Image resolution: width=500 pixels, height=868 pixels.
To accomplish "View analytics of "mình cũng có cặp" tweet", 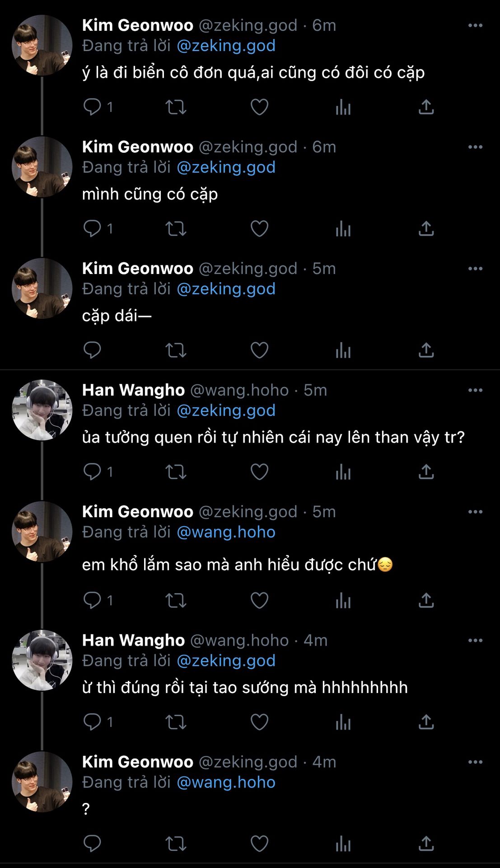I will point(343,229).
